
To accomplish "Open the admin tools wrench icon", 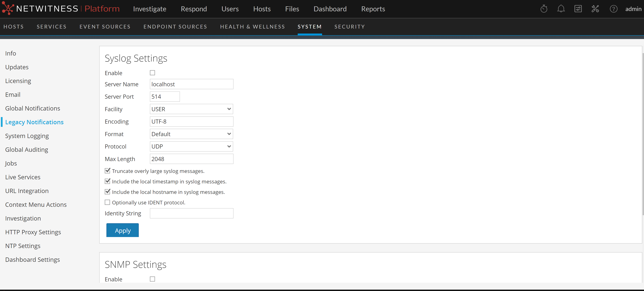I will coord(595,9).
